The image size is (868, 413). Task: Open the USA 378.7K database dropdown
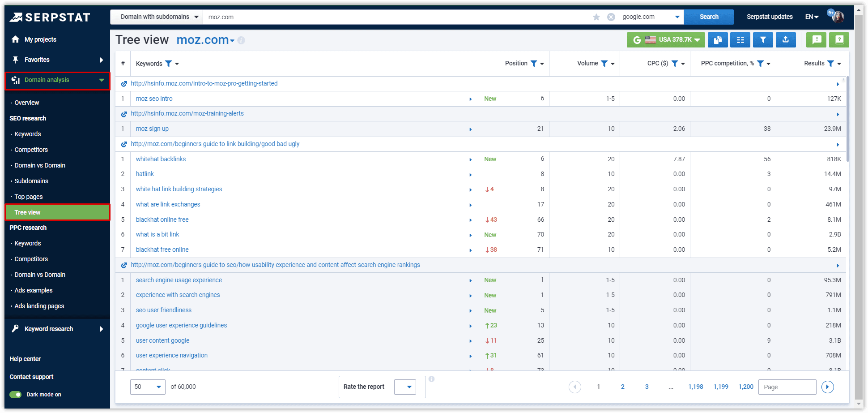click(666, 40)
